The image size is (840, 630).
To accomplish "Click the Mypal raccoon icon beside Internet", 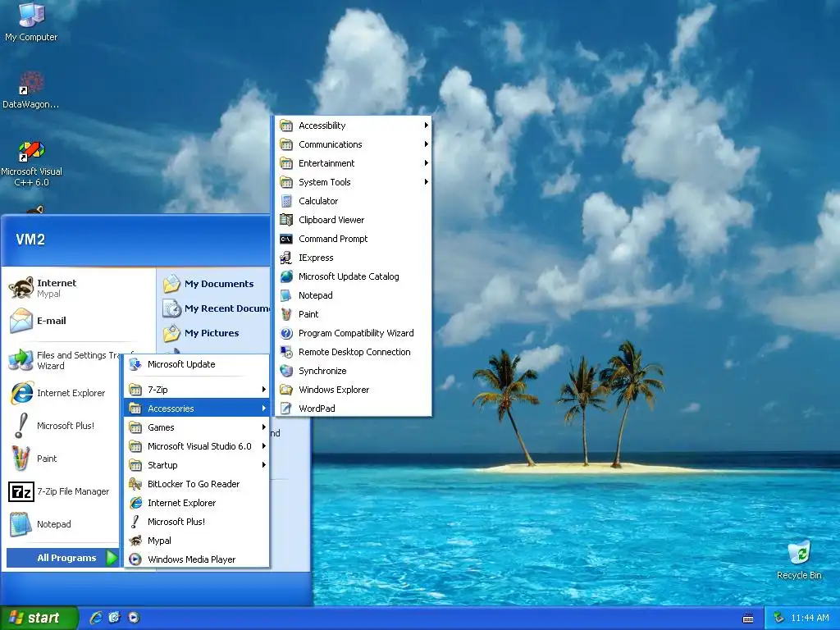I will point(21,288).
